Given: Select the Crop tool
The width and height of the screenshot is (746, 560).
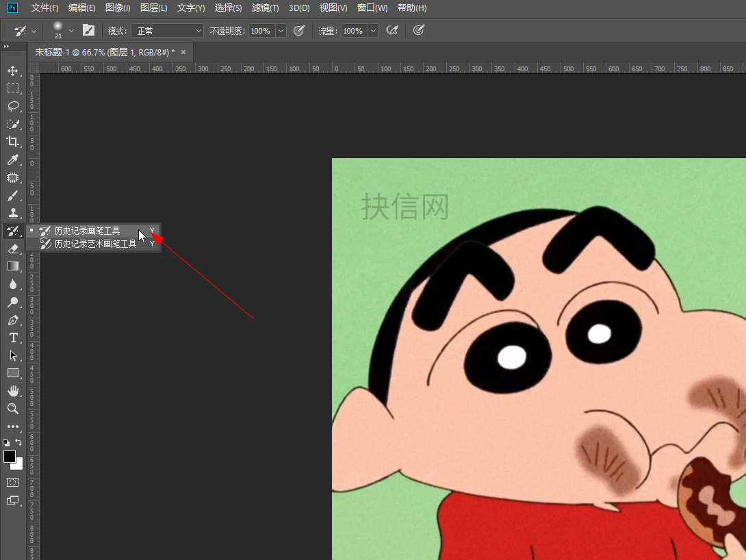Looking at the screenshot, I should [x=13, y=142].
